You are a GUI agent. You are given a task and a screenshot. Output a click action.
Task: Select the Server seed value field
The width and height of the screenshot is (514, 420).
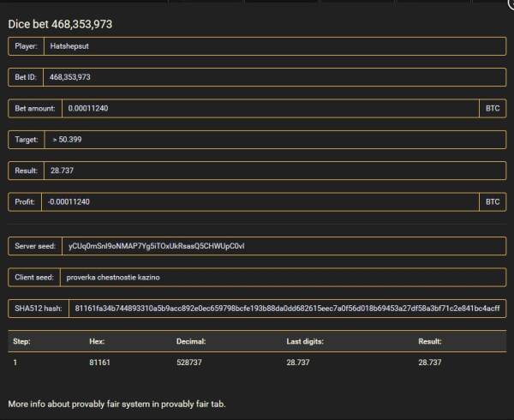pos(283,246)
